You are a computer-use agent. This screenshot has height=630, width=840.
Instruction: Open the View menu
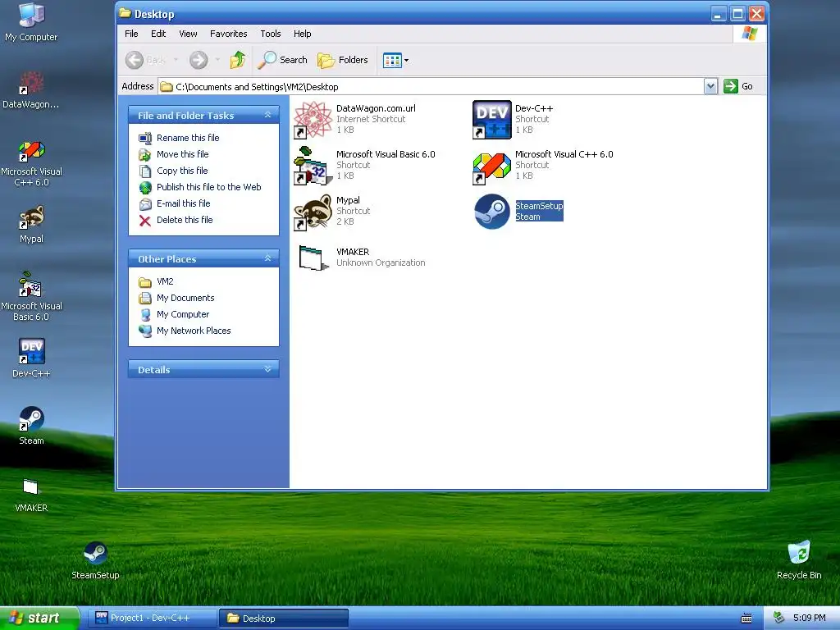[x=188, y=34]
